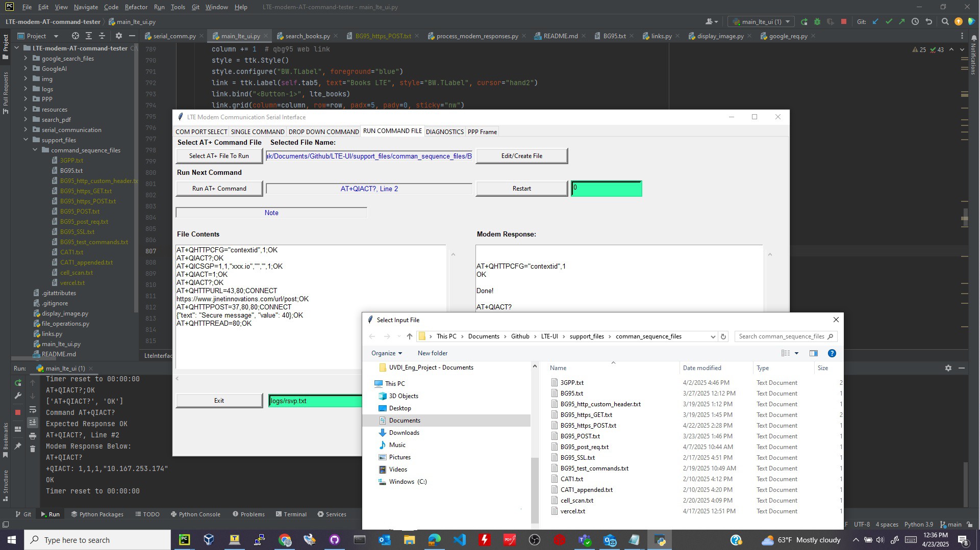Screen dimensions: 980x550
Task: Open Run panel settings with the gear icon
Action: pos(948,368)
